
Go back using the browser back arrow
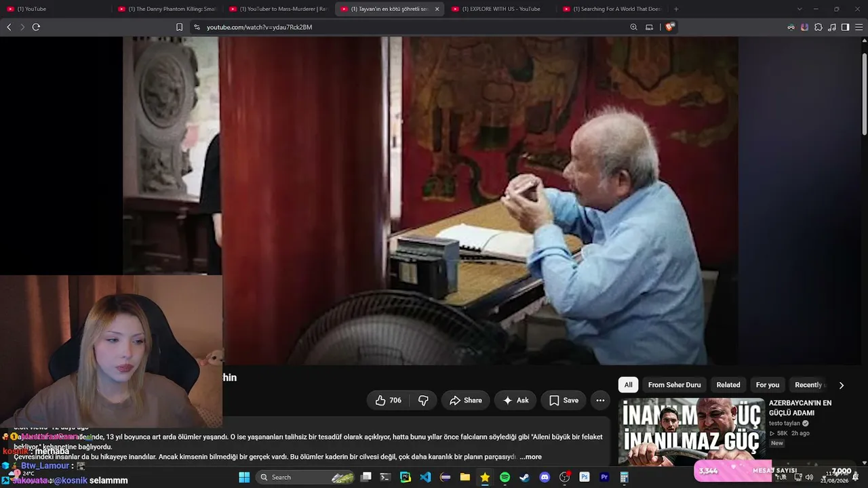(x=9, y=27)
